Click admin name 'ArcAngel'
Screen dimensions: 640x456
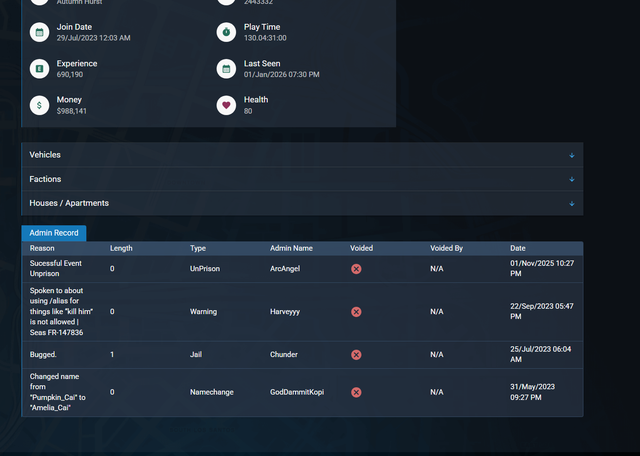pyautogui.click(x=285, y=269)
